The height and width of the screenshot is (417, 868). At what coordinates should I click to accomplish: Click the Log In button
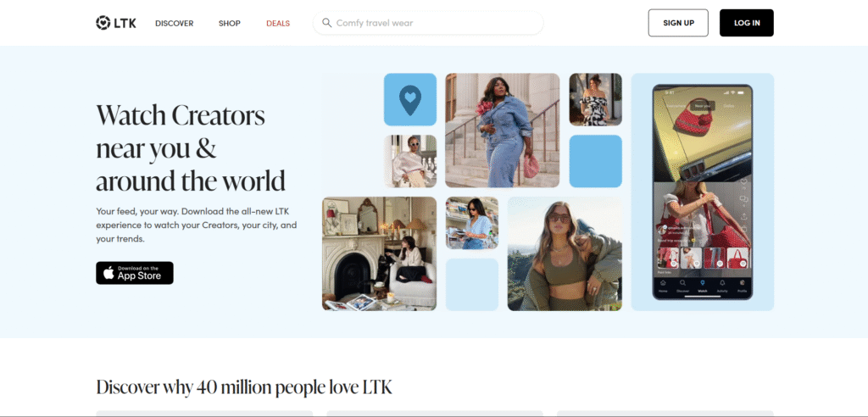pos(747,23)
